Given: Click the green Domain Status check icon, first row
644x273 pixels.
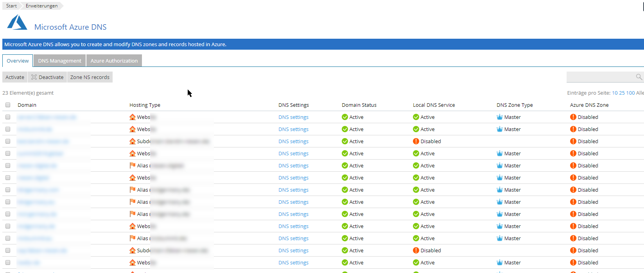Looking at the screenshot, I should pyautogui.click(x=345, y=117).
